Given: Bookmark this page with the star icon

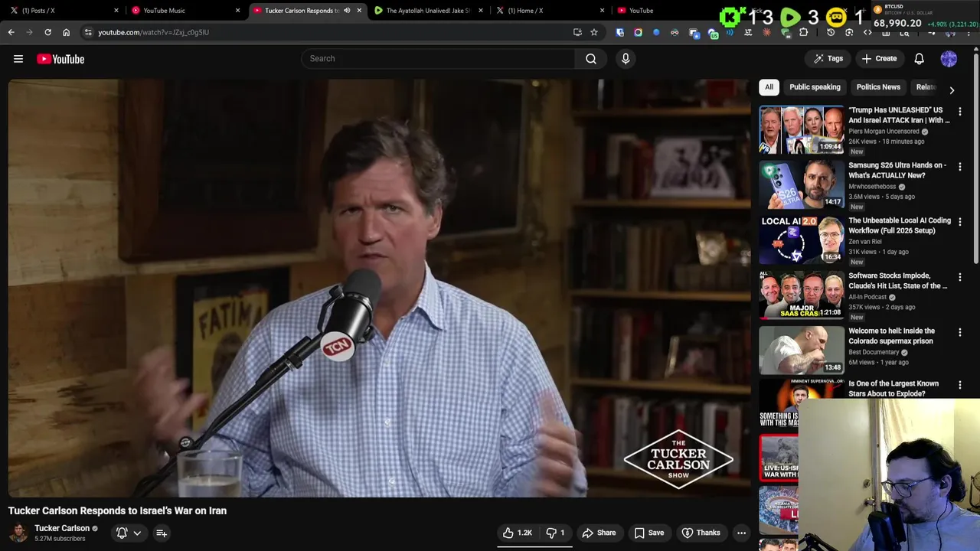Looking at the screenshot, I should coord(593,32).
